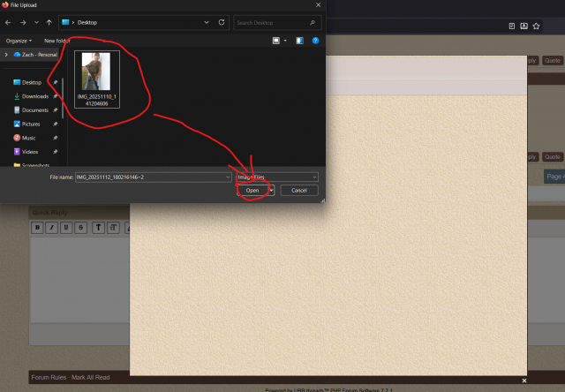The height and width of the screenshot is (392, 565).
Task: Click the Underline button in Quick Reply
Action: click(x=66, y=228)
